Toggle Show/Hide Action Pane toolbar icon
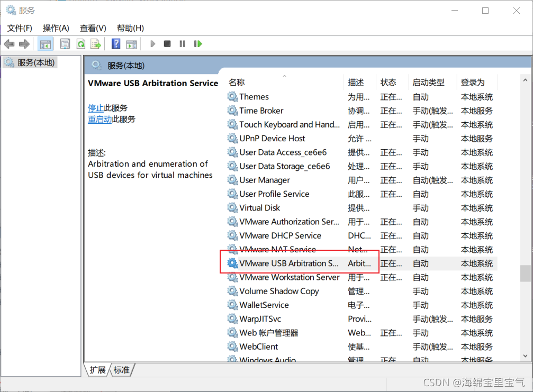Image resolution: width=533 pixels, height=392 pixels. pyautogui.click(x=131, y=44)
